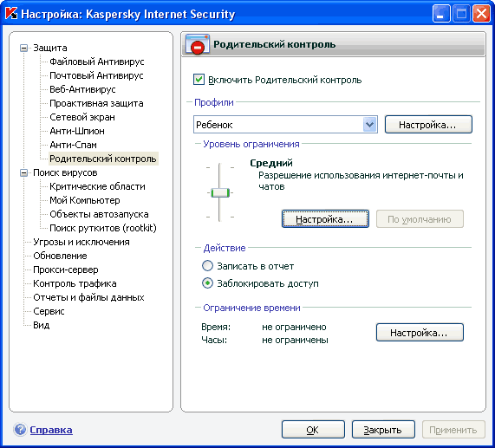Click Настройка button under restriction level
495x448 pixels.
click(325, 219)
